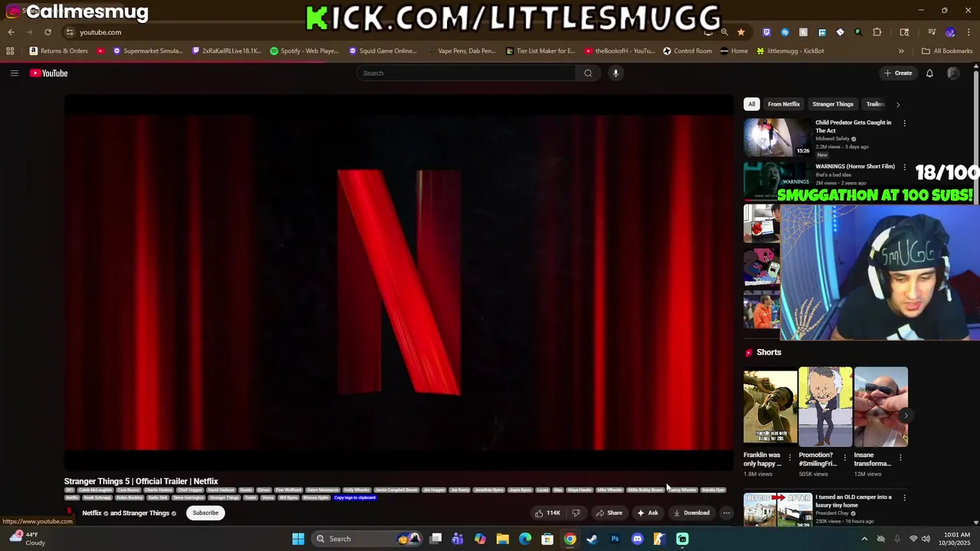Viewport: 980px width, 551px height.
Task: Open Steam from the taskbar
Action: click(x=592, y=539)
